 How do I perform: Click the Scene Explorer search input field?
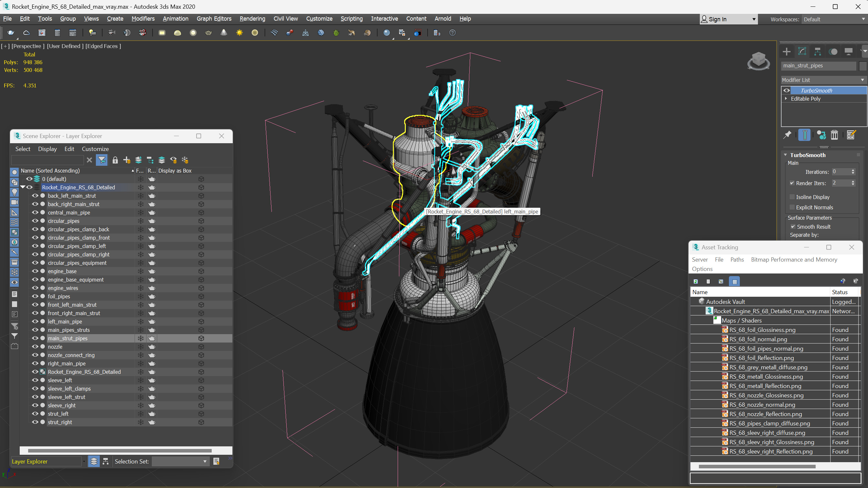[47, 160]
